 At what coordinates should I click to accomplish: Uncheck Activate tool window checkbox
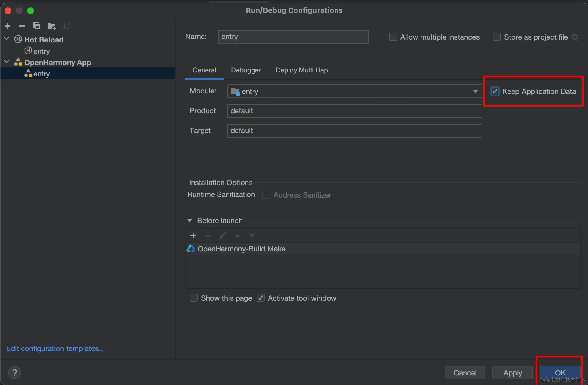(x=261, y=298)
